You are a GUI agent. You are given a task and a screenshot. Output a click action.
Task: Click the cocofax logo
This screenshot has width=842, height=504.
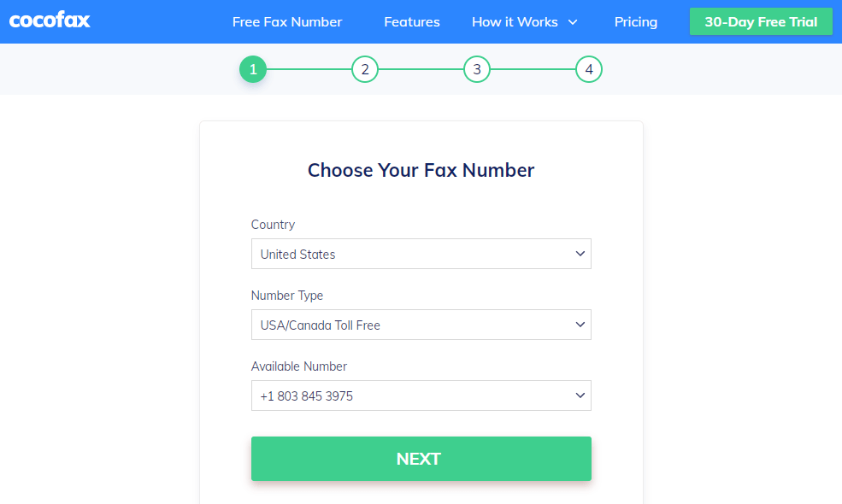pos(49,21)
